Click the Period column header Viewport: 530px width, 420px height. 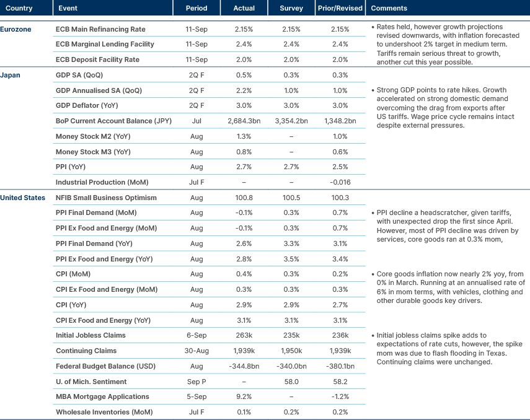point(197,8)
